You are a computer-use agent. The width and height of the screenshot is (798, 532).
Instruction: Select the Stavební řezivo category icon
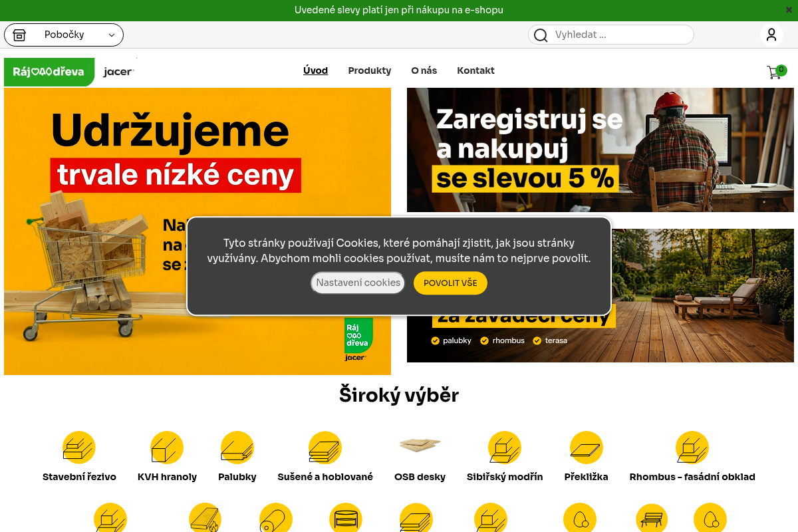coord(79,448)
